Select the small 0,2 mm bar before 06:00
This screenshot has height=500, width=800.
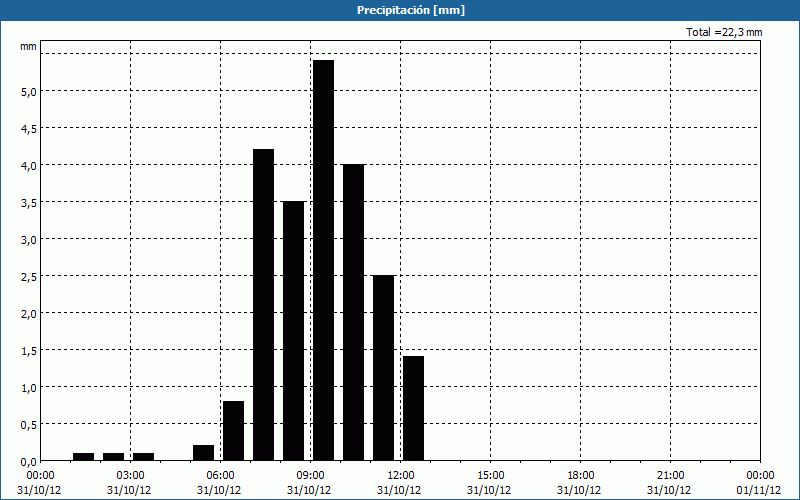204,453
